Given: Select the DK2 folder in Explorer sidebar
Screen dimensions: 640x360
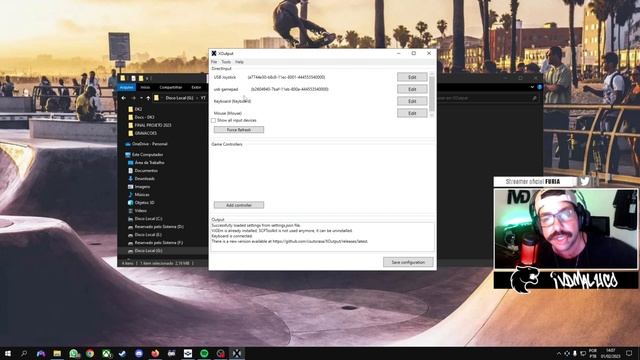Looking at the screenshot, I should 138,109.
